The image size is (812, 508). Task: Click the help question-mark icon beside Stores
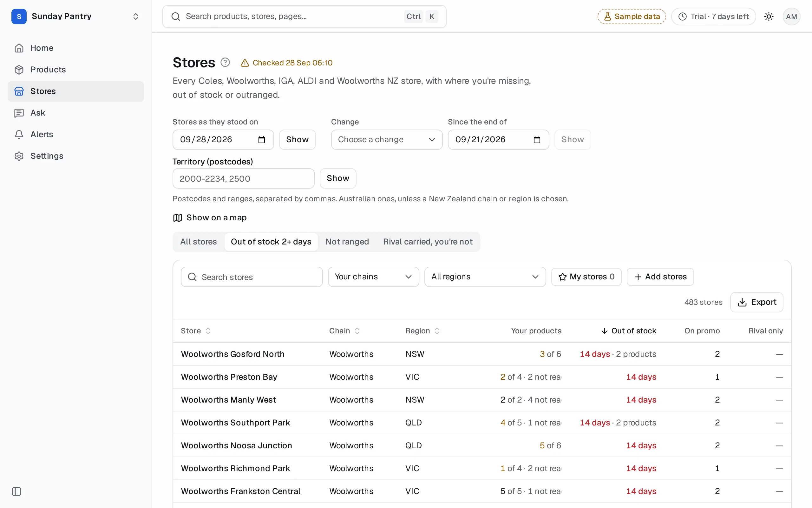(x=225, y=63)
